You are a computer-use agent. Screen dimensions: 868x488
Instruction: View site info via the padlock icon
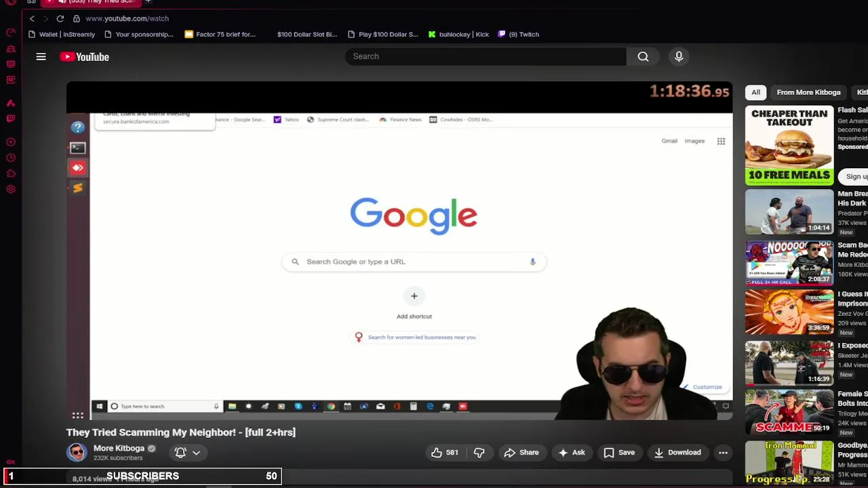point(77,19)
